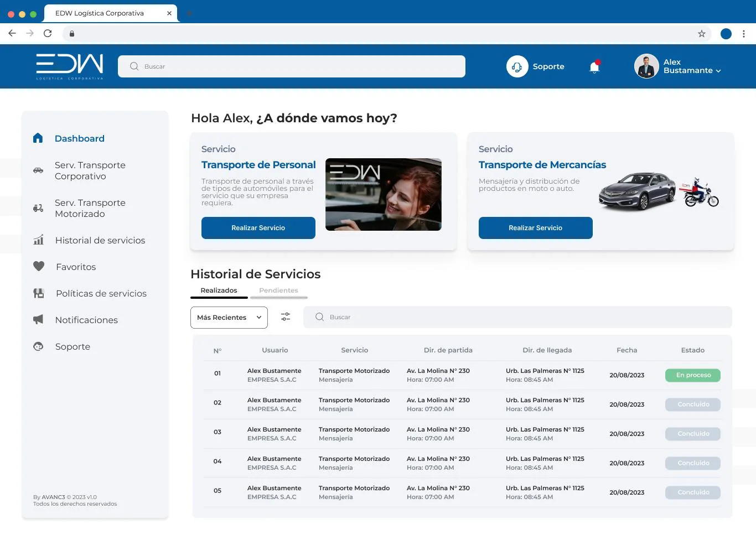Focus the Buscar field in the header
The height and width of the screenshot is (540, 756).
pyautogui.click(x=292, y=66)
